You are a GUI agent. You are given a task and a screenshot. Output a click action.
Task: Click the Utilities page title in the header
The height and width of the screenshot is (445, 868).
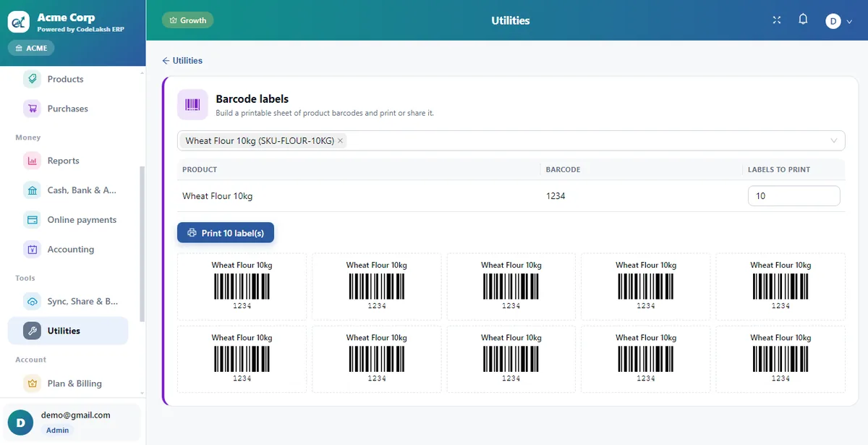click(511, 20)
